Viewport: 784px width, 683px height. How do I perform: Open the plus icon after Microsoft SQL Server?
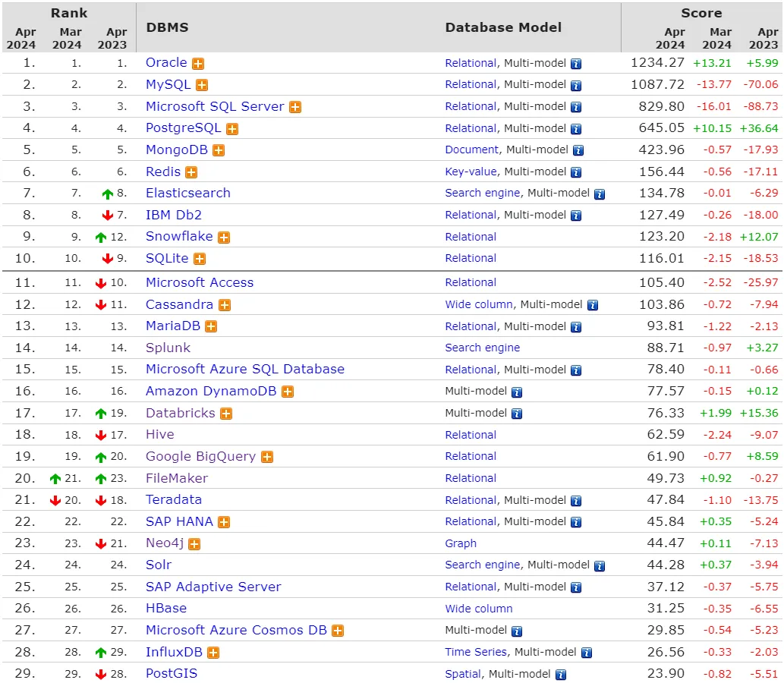[295, 107]
